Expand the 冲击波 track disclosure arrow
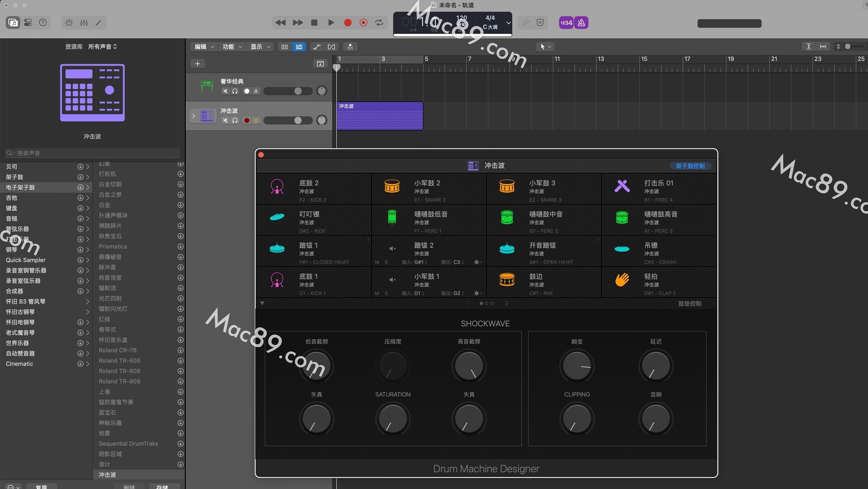The height and width of the screenshot is (489, 868). [193, 116]
